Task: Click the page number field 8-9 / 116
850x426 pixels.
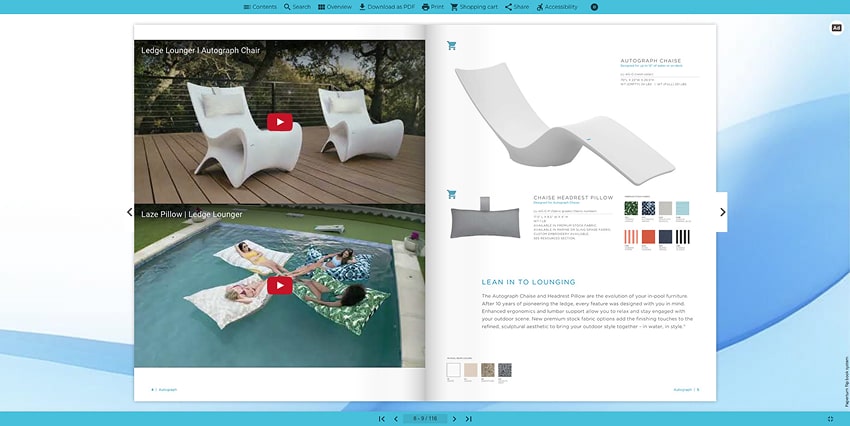Action: (425, 419)
